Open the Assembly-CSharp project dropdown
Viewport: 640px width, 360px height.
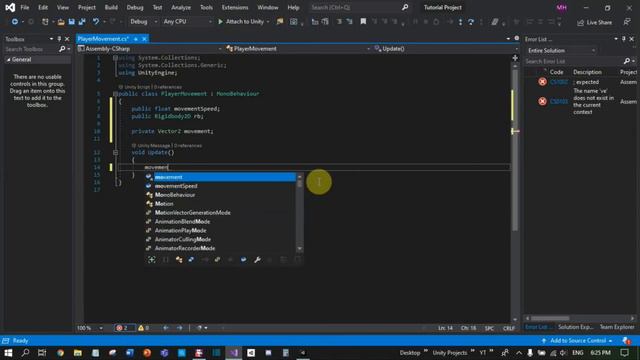click(x=150, y=49)
